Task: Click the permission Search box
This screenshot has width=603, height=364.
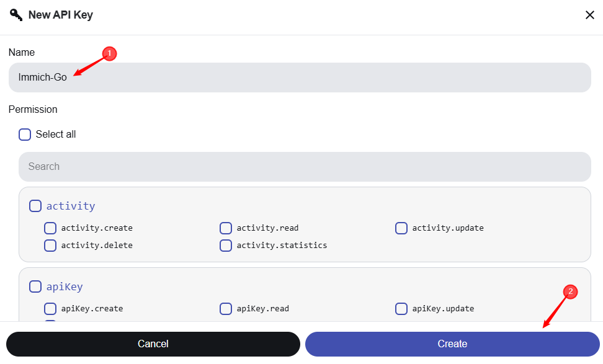Action: (304, 167)
